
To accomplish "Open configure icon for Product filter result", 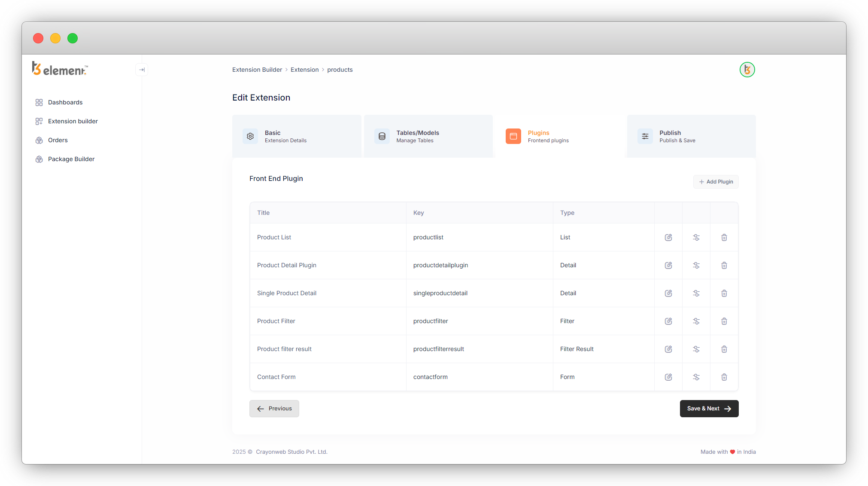I will (x=696, y=349).
